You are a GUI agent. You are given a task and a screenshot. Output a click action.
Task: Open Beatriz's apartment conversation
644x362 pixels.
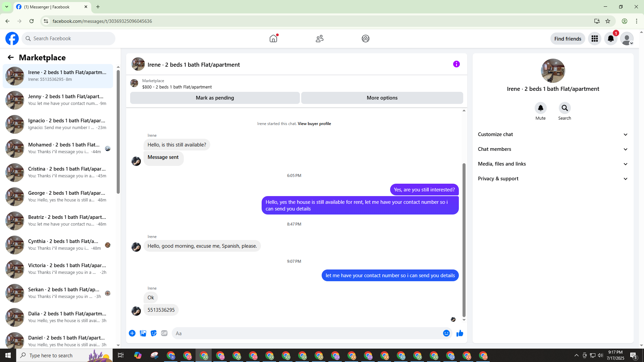point(58,221)
